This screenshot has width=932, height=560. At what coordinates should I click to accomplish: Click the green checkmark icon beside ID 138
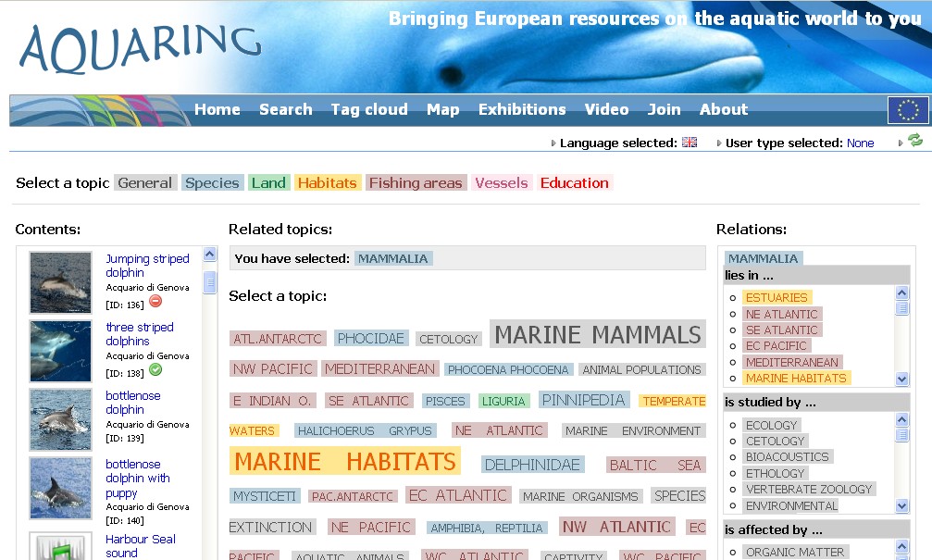155,369
